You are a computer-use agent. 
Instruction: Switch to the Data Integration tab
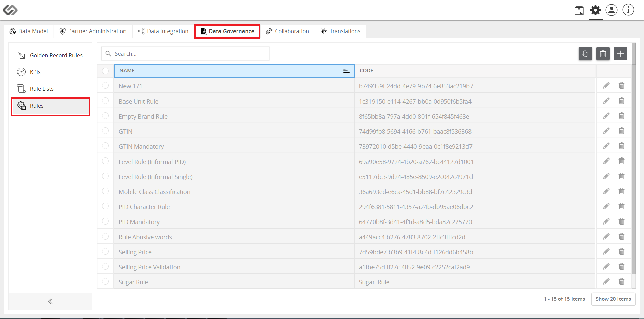163,31
